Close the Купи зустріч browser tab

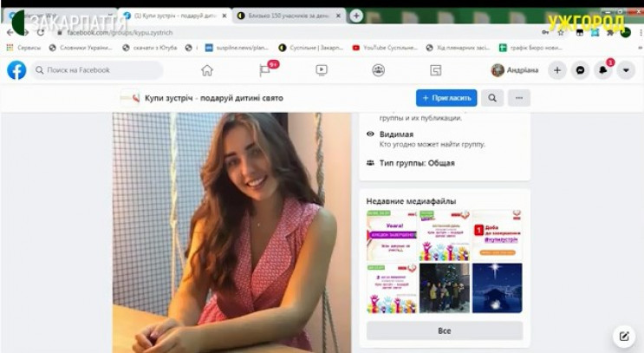pos(224,16)
